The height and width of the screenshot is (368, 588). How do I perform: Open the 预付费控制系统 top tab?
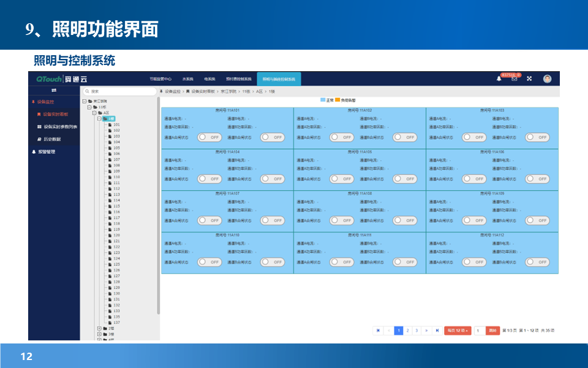[x=238, y=79]
